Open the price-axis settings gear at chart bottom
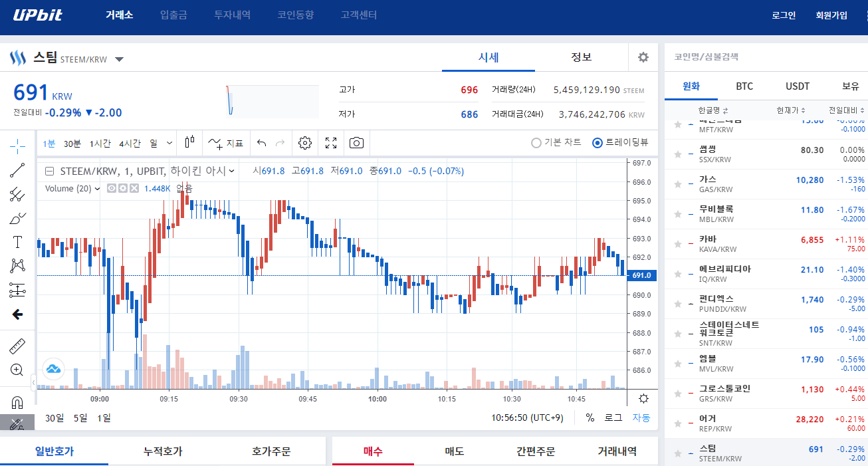868x466 pixels. 643,399
